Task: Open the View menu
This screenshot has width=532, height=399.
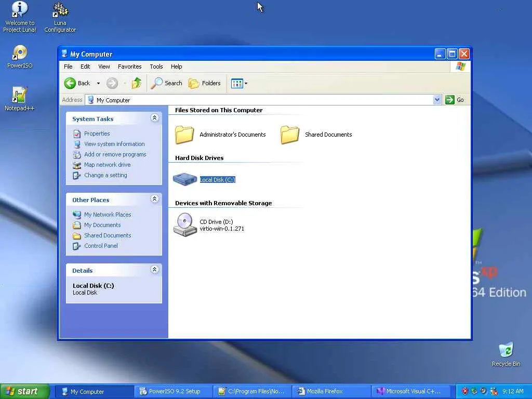Action: pyautogui.click(x=104, y=66)
